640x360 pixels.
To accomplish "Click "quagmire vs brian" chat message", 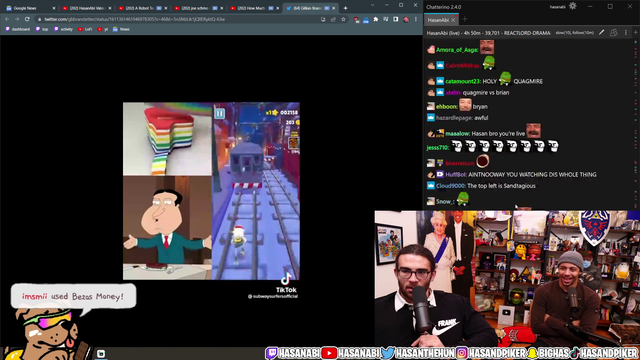I will tap(486, 93).
